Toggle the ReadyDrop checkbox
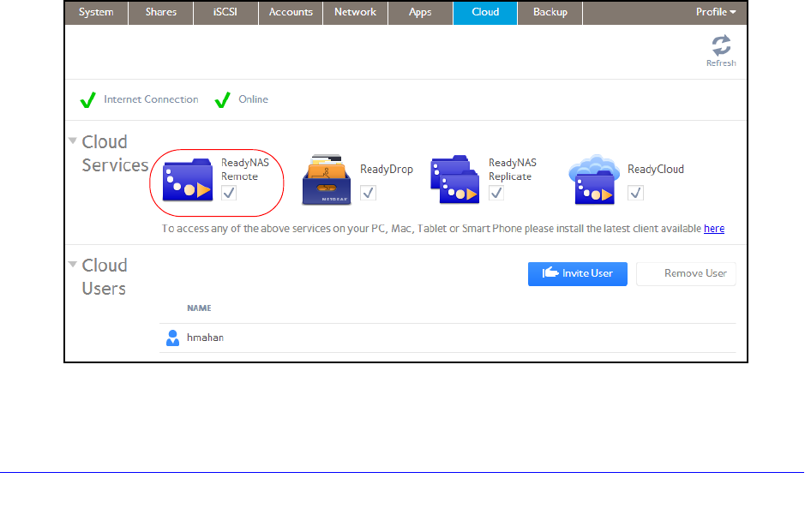This screenshot has width=805, height=532. (368, 194)
